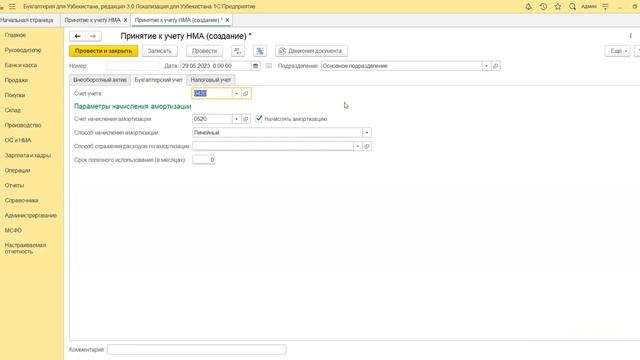Open Настраиваемая отчетность section

[x=25, y=249]
